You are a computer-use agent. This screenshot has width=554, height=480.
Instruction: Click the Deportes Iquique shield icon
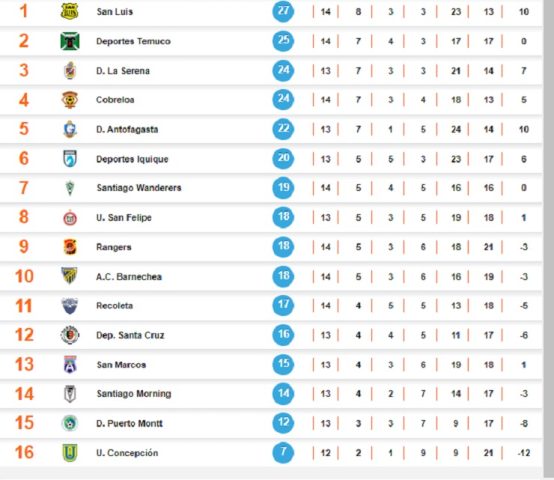coord(70,159)
